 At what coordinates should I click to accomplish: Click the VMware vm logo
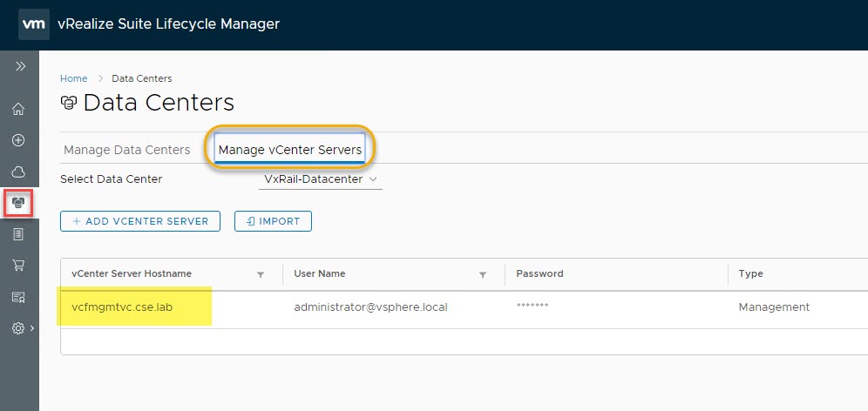pyautogui.click(x=33, y=24)
